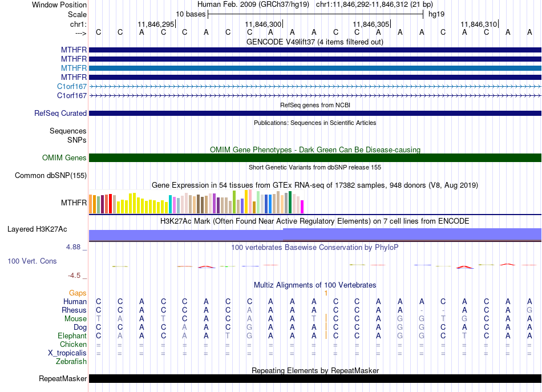Click the magenta bar in GTEx chart
This screenshot has height=392, width=542.
(x=302, y=207)
